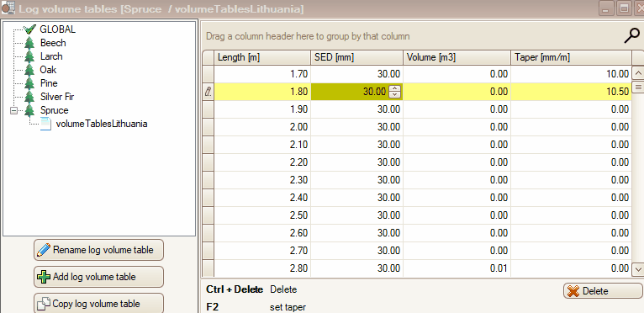Minimize the Log volume tables window

click(x=605, y=8)
